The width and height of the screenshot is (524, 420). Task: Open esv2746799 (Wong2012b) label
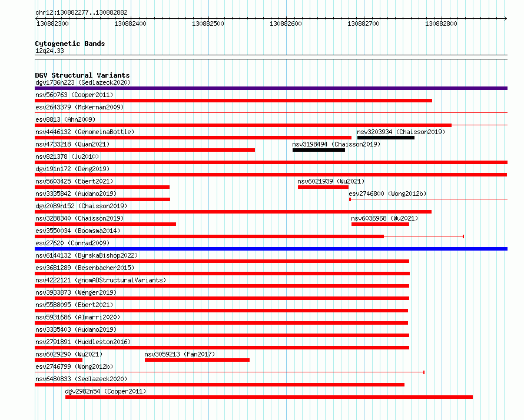click(x=74, y=366)
